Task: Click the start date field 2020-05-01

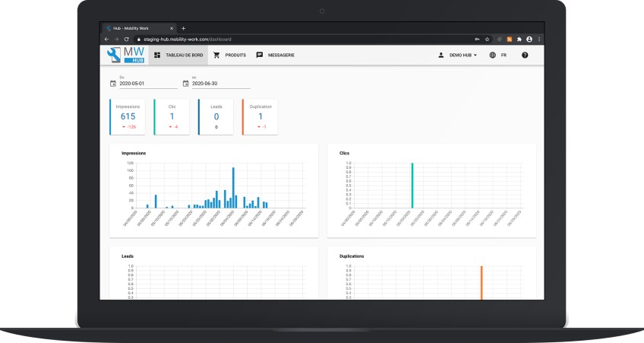Action: [148, 84]
